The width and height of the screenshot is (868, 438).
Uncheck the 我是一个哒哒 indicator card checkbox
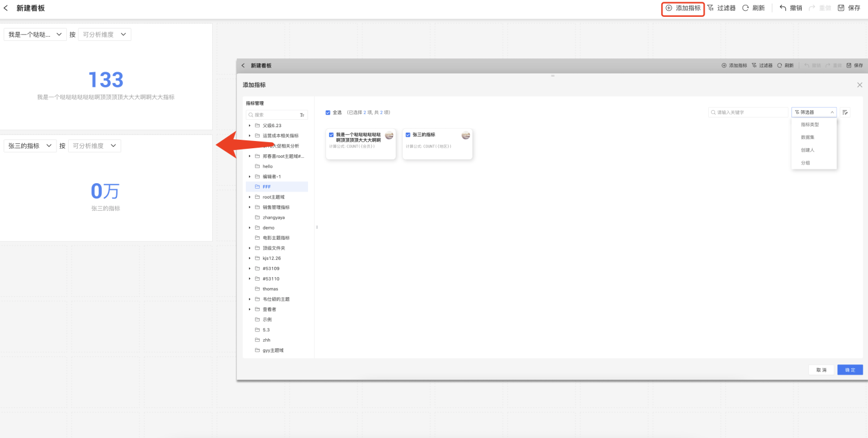coord(332,135)
